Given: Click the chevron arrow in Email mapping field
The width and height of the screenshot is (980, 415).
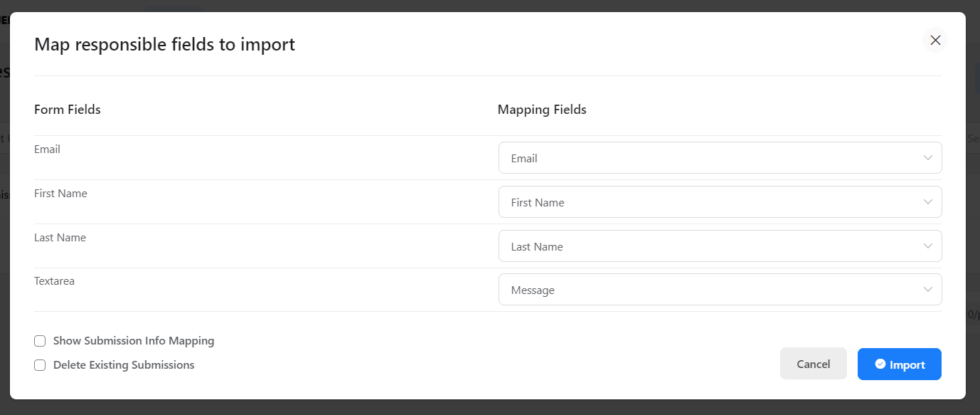Looking at the screenshot, I should point(927,158).
